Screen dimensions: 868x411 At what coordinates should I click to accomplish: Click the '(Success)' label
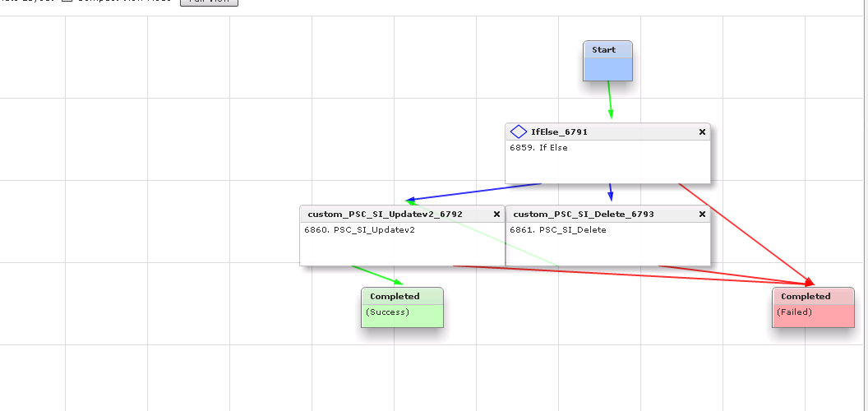(387, 312)
